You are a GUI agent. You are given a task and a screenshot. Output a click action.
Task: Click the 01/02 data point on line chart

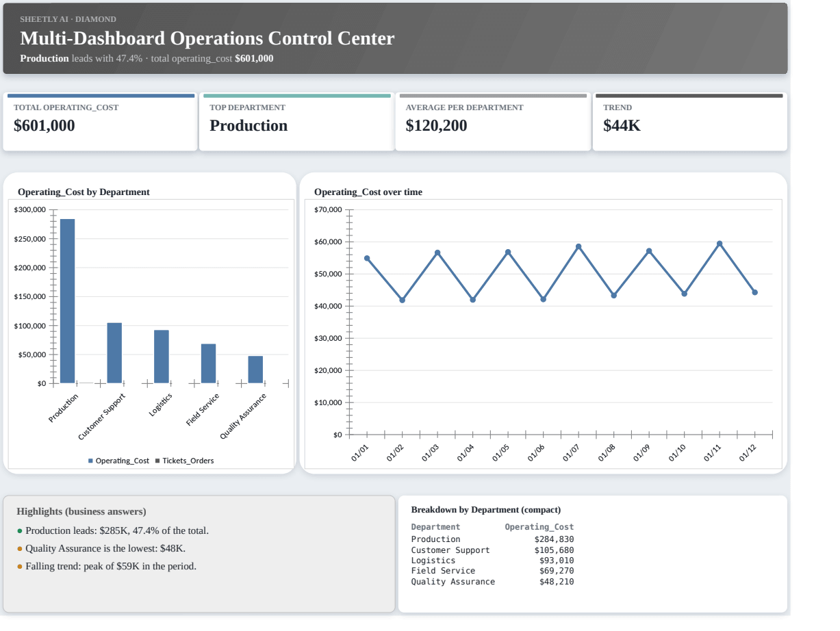tap(402, 300)
